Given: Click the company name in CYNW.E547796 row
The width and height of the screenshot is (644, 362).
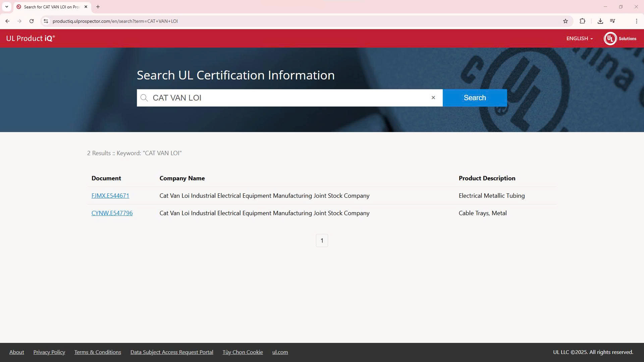Looking at the screenshot, I should (264, 213).
